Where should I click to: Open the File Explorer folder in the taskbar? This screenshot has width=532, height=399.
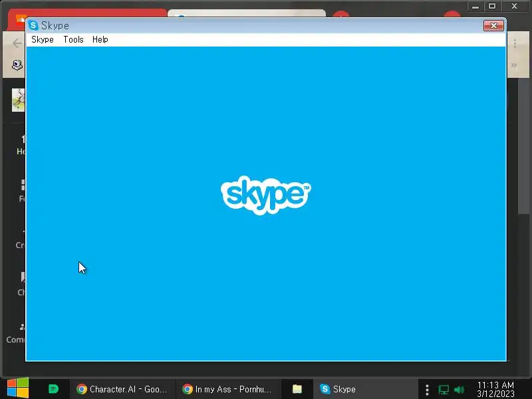tap(297, 389)
